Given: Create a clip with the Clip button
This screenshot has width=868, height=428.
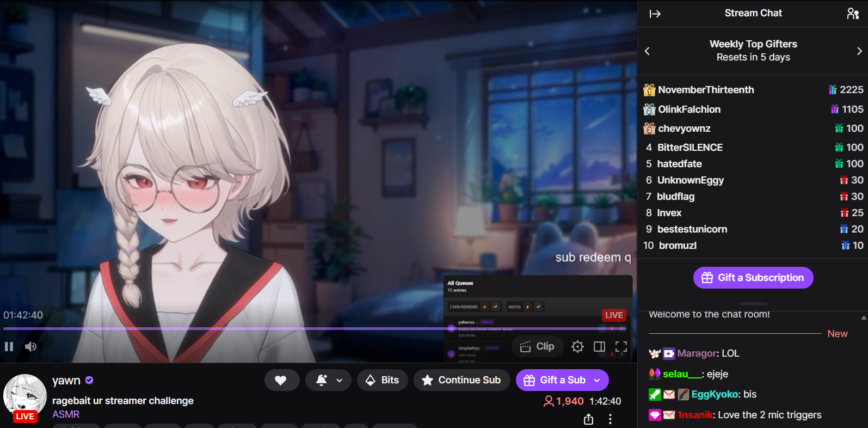Looking at the screenshot, I should click(x=537, y=346).
